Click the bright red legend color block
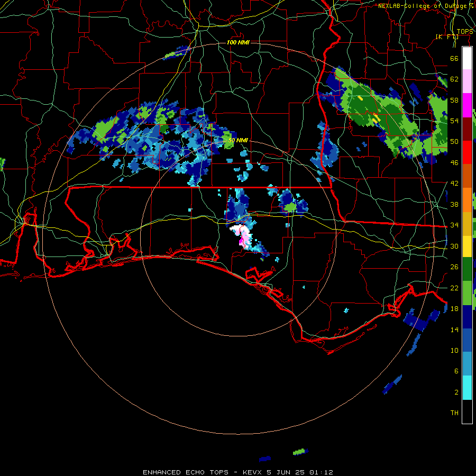 click(x=467, y=152)
